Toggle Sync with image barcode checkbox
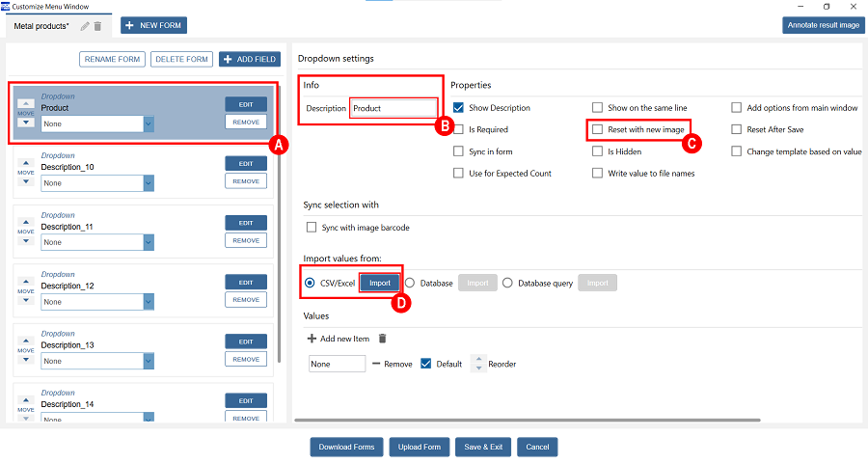 [x=312, y=228]
